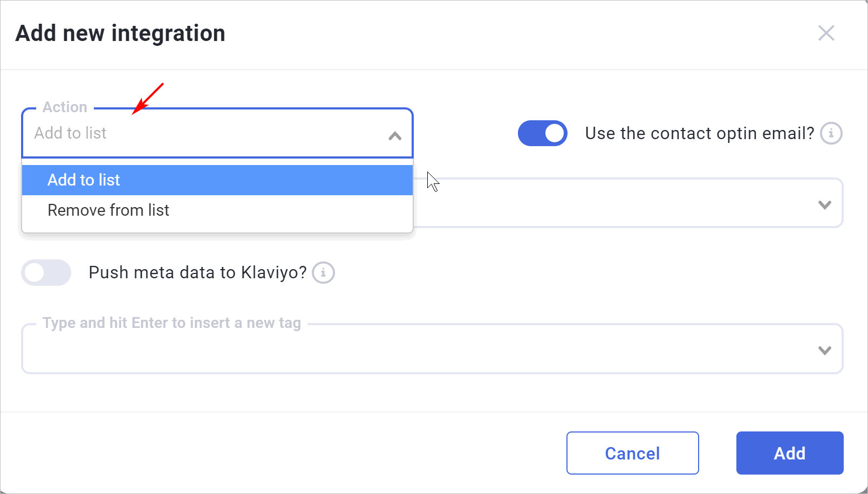Click info icon beside contact optin email
868x494 pixels.
[831, 133]
